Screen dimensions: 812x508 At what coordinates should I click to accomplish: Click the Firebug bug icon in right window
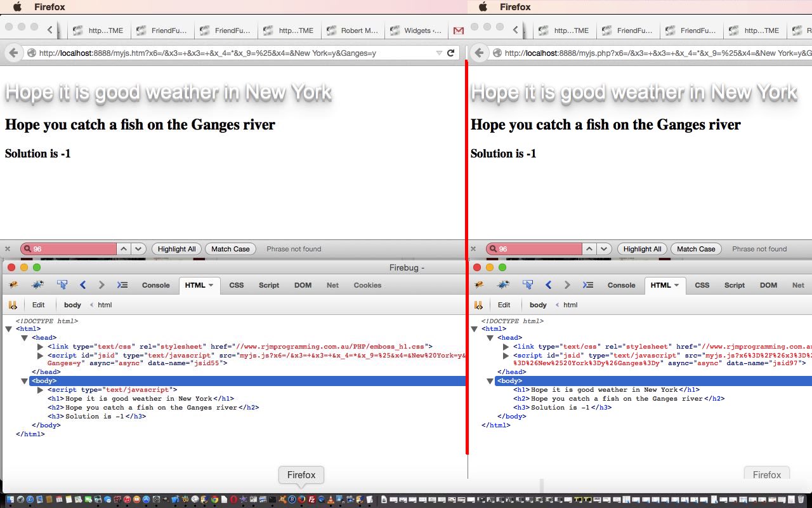point(478,285)
